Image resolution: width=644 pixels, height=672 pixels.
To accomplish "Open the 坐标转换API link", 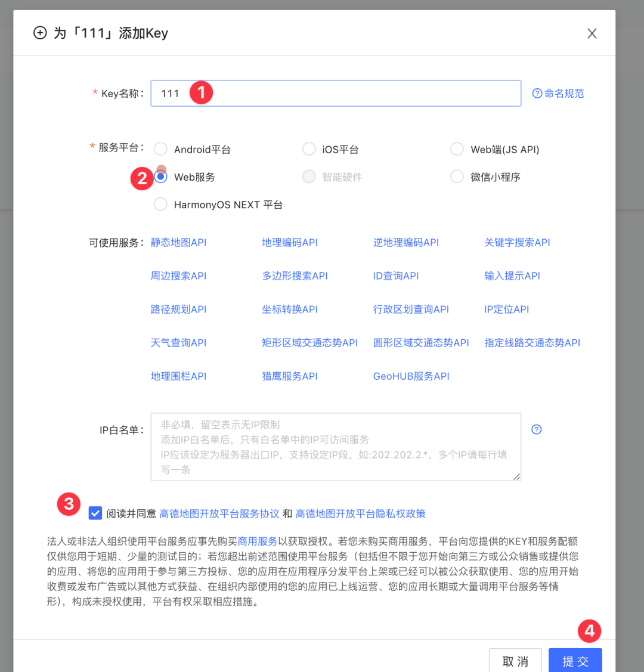I will click(x=290, y=309).
